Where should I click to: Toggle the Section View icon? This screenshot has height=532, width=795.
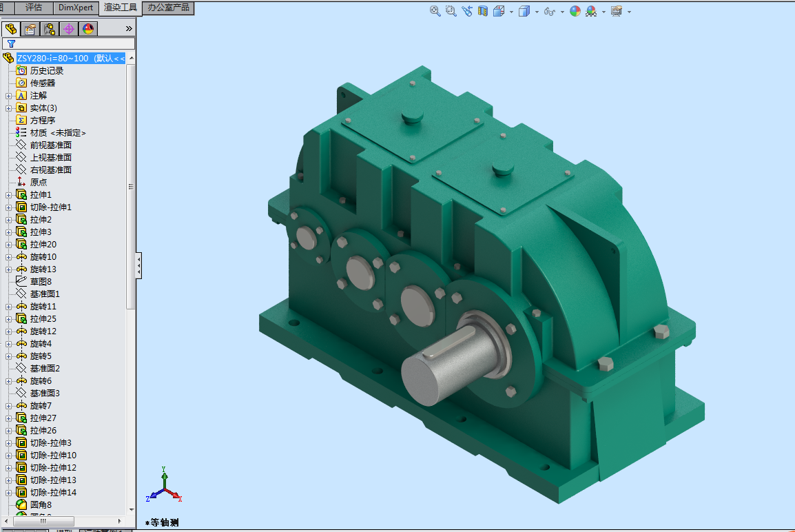coord(483,11)
